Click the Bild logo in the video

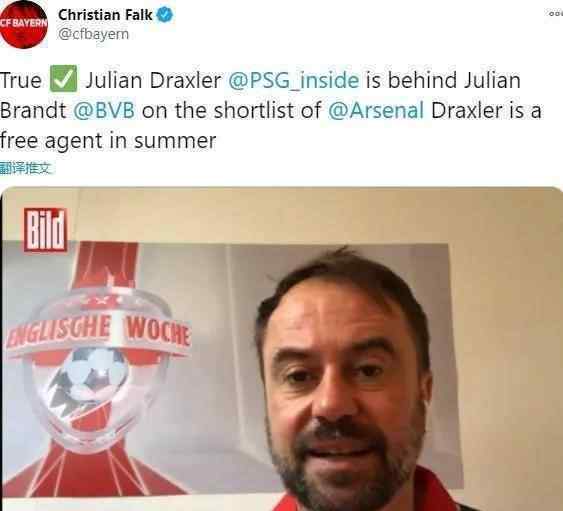pyautogui.click(x=45, y=230)
